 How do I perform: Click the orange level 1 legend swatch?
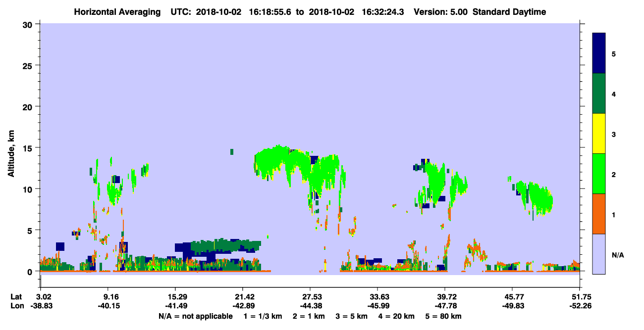[x=599, y=214]
